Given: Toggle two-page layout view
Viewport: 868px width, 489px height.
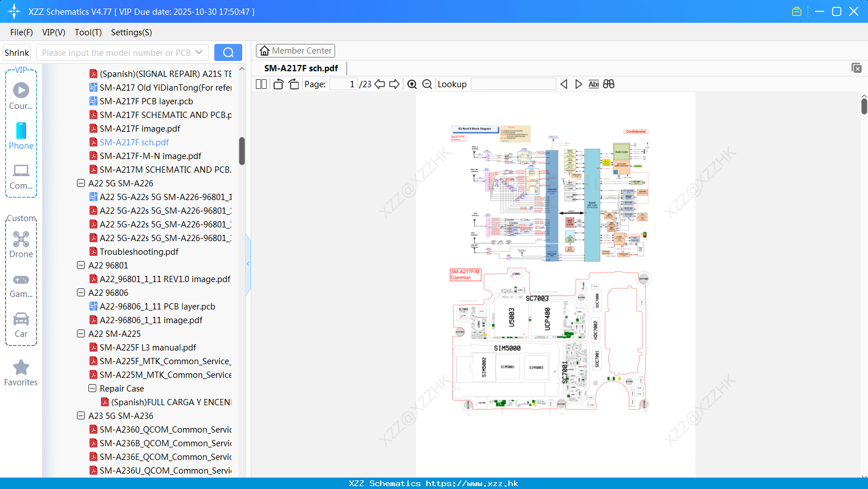Looking at the screenshot, I should 262,84.
